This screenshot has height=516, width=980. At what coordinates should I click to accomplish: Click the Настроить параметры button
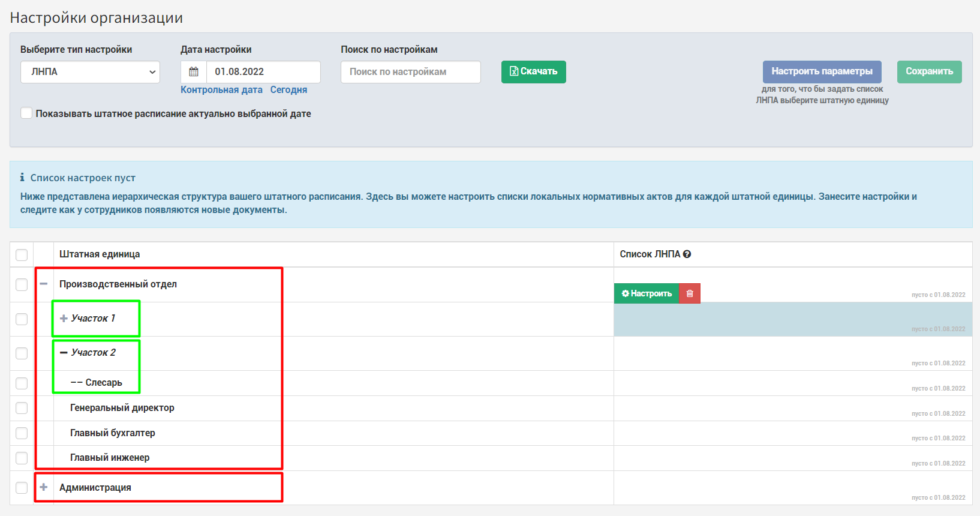pyautogui.click(x=822, y=72)
